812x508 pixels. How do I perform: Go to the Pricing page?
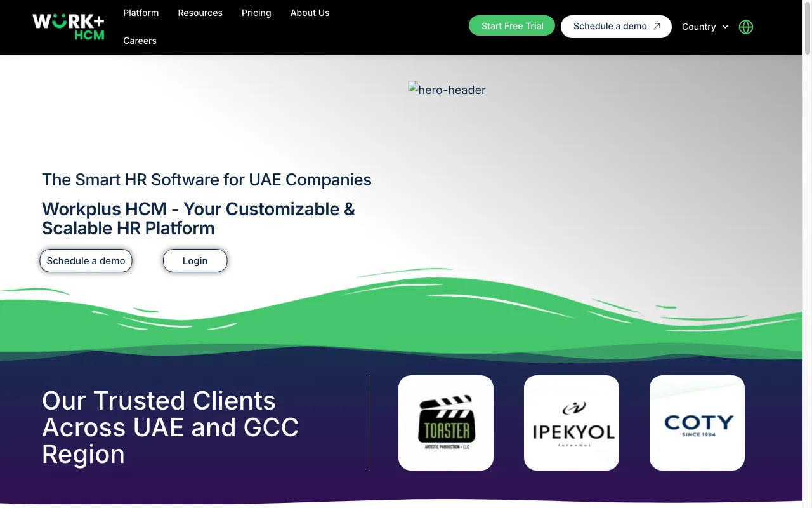coord(256,13)
